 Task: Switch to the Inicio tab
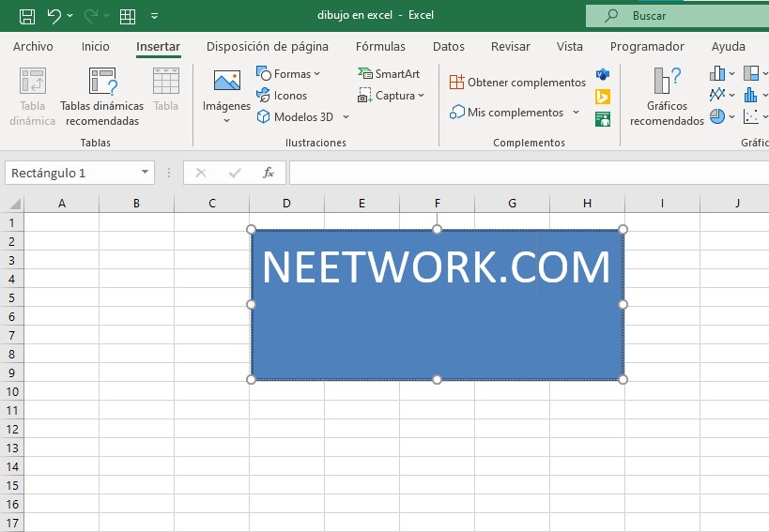pos(95,47)
